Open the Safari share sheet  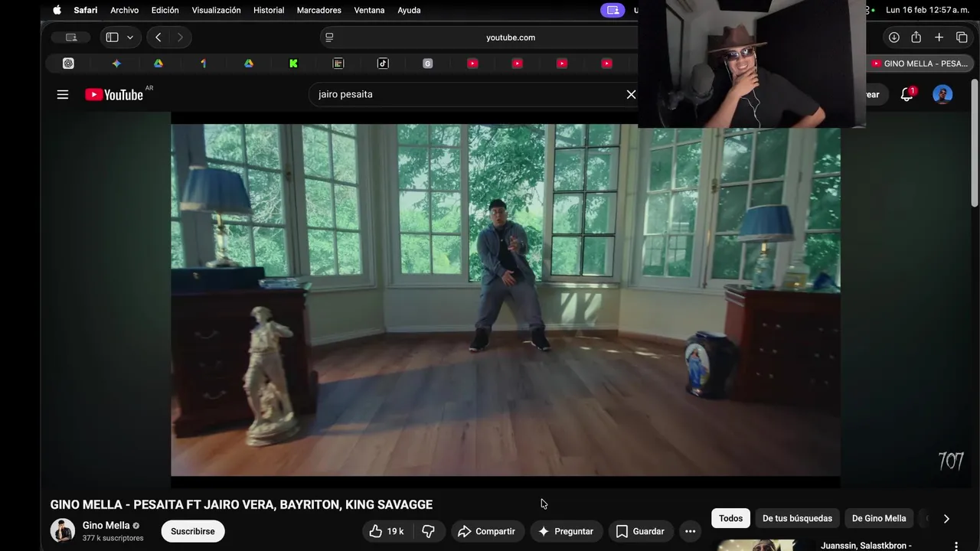point(916,37)
